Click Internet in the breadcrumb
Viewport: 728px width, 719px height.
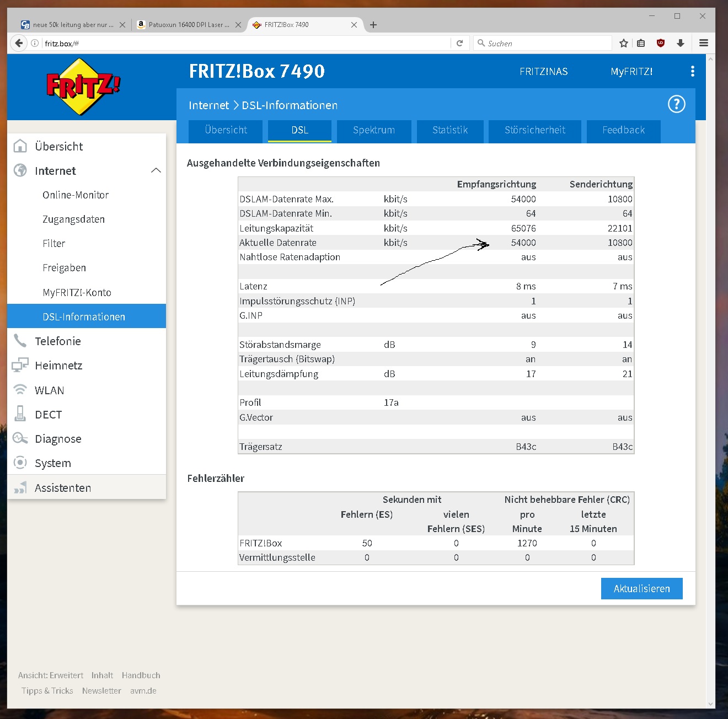point(208,105)
